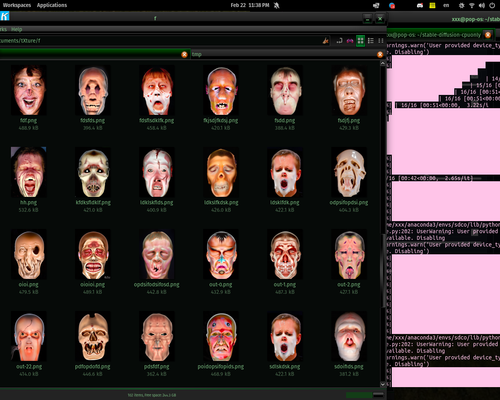
Task: Open the yellow notes tray icon
Action: [432, 5]
